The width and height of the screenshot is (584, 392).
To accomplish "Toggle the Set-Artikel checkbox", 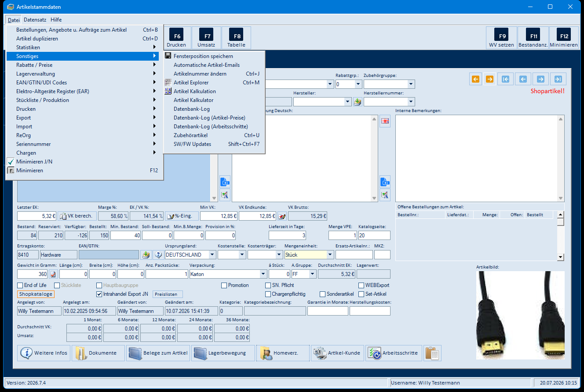I will coord(361,294).
